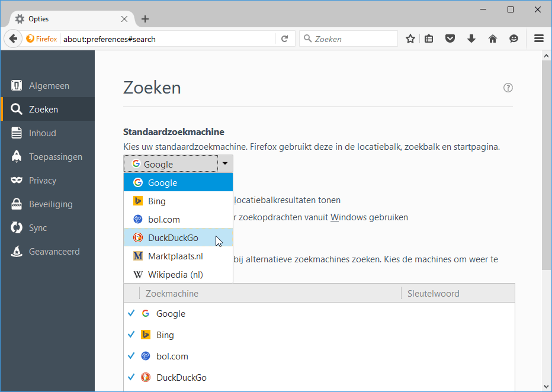
Task: Click the help question mark icon
Action: tap(508, 88)
